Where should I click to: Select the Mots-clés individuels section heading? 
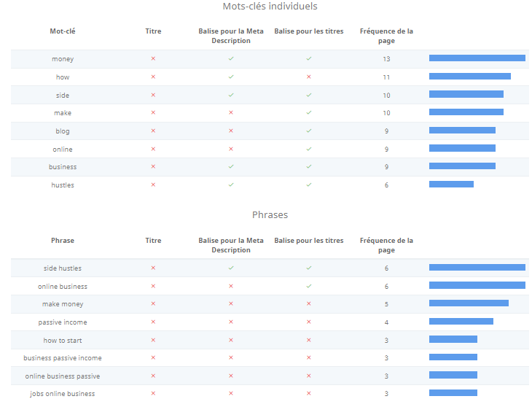(270, 7)
